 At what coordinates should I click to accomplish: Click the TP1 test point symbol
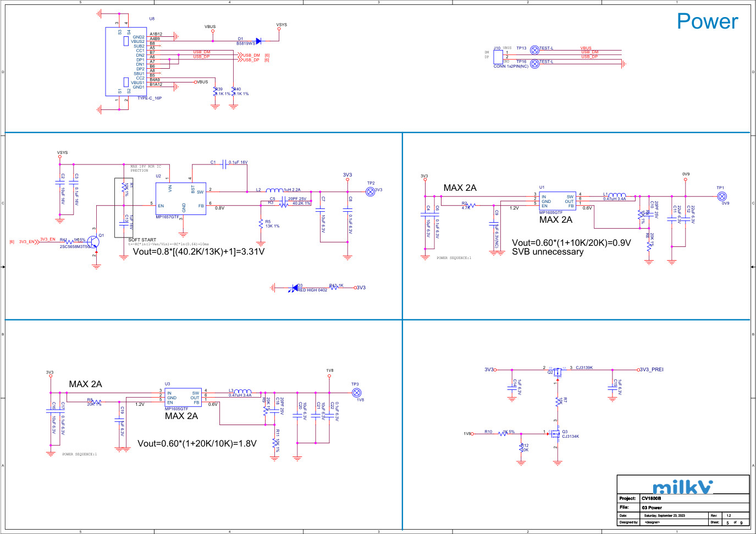(x=722, y=196)
